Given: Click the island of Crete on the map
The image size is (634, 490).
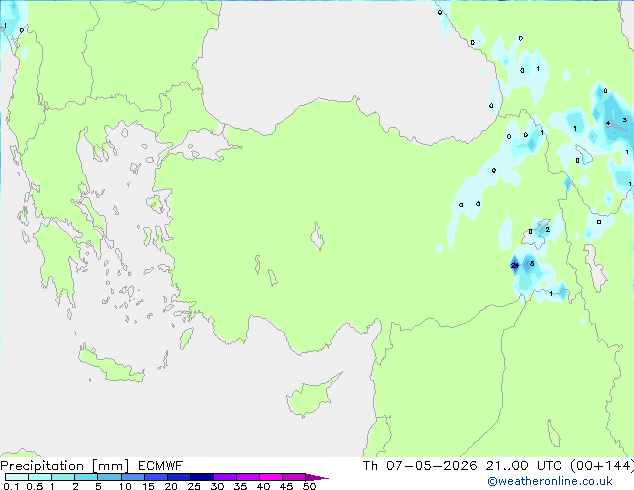Looking at the screenshot, I should pyautogui.click(x=111, y=366).
